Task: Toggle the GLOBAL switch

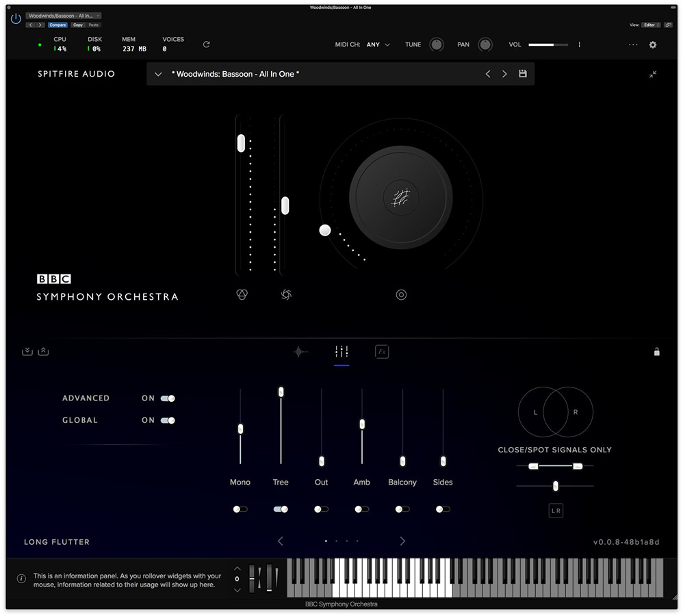Action: tap(168, 420)
